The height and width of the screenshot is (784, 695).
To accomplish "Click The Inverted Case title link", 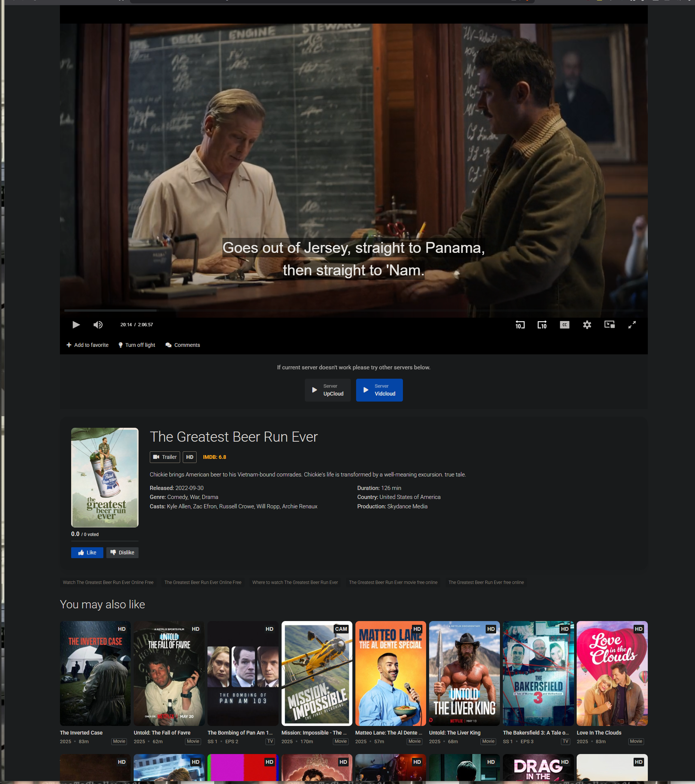I will point(81,733).
